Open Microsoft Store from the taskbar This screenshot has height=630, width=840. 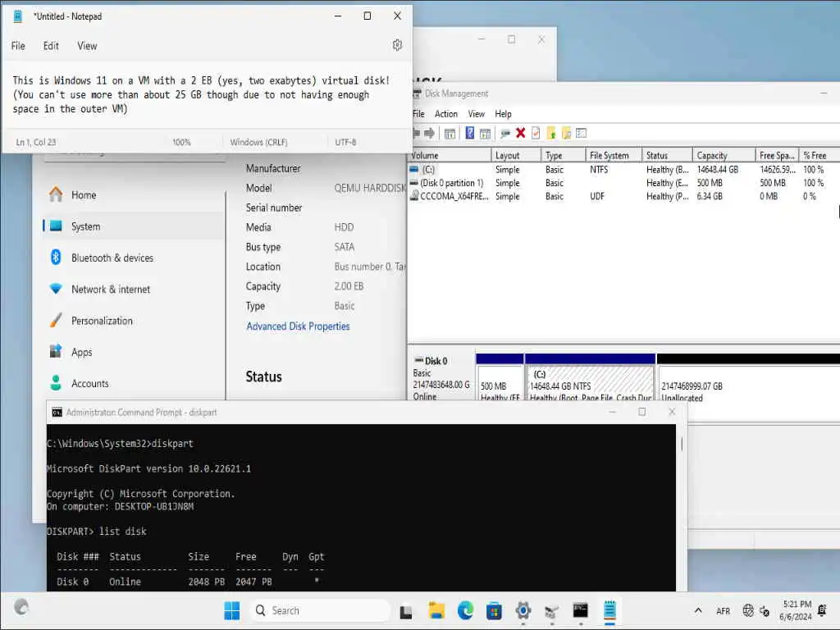494,610
